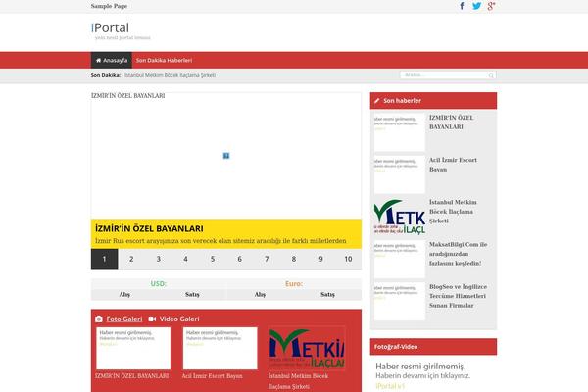Viewport: 588px width, 392px height.
Task: Select slide 3 in slider pagination
Action: click(x=158, y=259)
